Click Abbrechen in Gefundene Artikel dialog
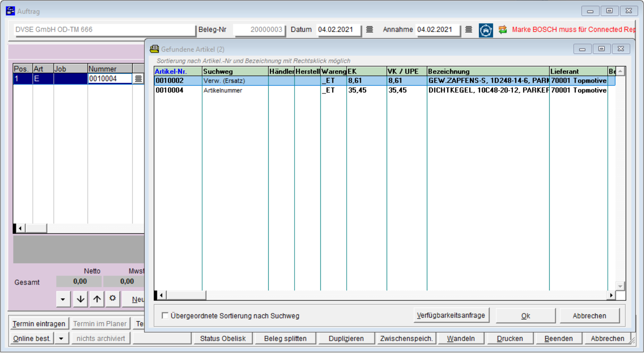The height and width of the screenshot is (353, 644). tap(590, 316)
